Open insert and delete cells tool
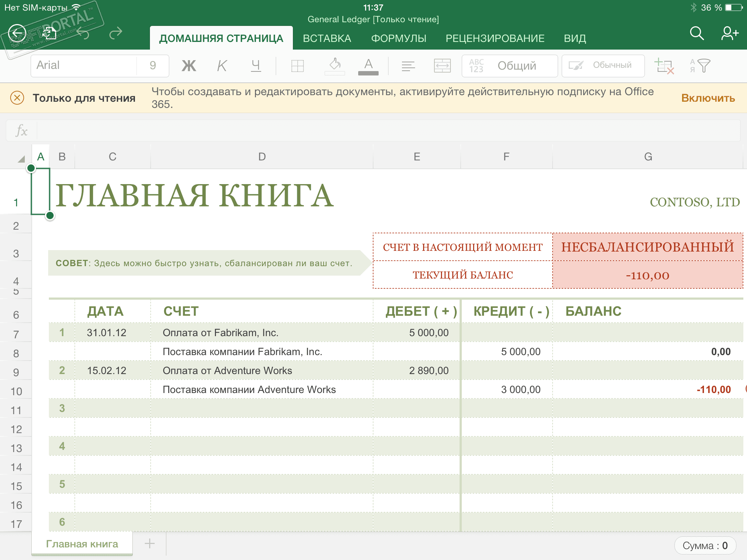 point(665,66)
